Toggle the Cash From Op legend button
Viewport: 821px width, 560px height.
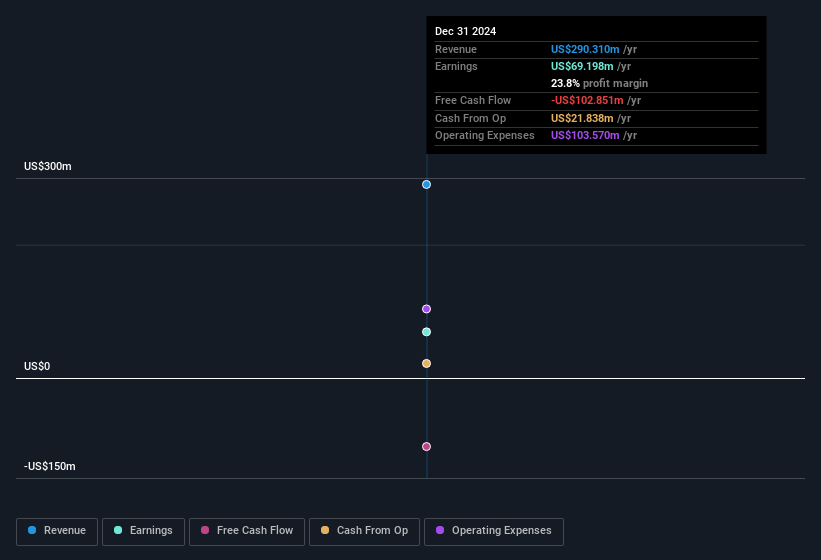click(x=364, y=532)
